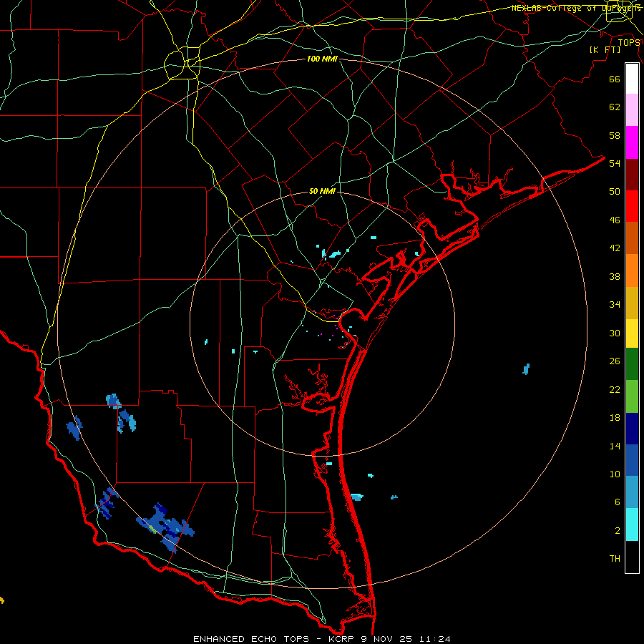Click the TH legend label text
644x644 pixels.
[x=615, y=558]
